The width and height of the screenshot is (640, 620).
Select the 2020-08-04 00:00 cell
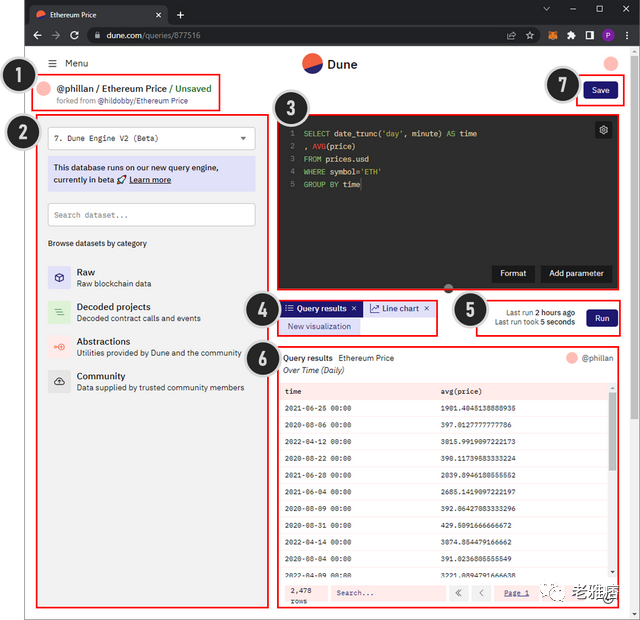(x=318, y=559)
